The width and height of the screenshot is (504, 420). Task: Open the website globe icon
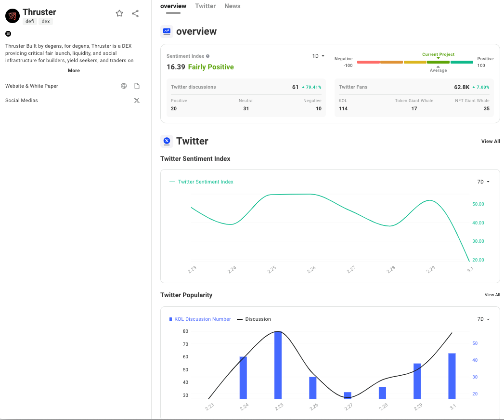[124, 86]
